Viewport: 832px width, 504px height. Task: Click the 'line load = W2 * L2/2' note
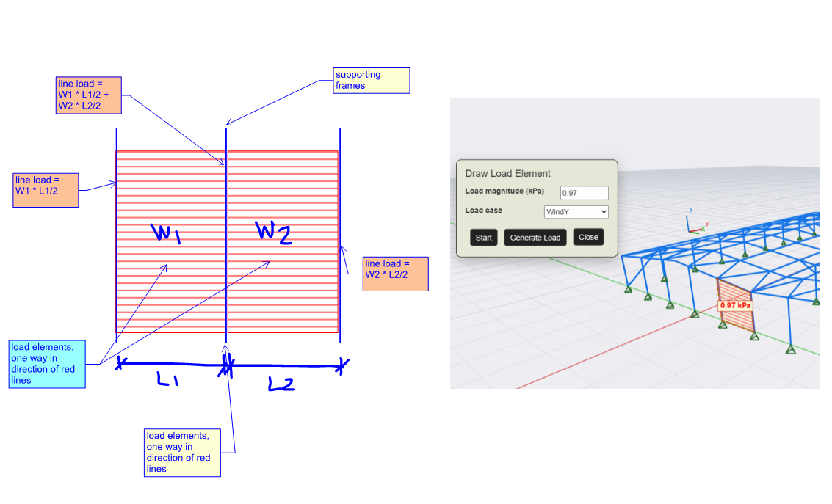pyautogui.click(x=395, y=274)
